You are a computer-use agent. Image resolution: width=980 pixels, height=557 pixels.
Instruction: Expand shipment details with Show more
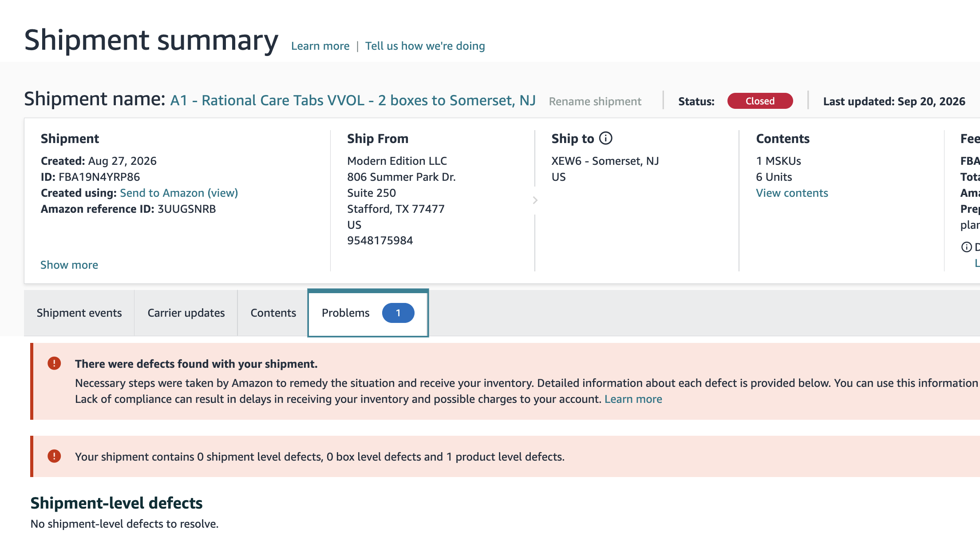[x=69, y=265]
